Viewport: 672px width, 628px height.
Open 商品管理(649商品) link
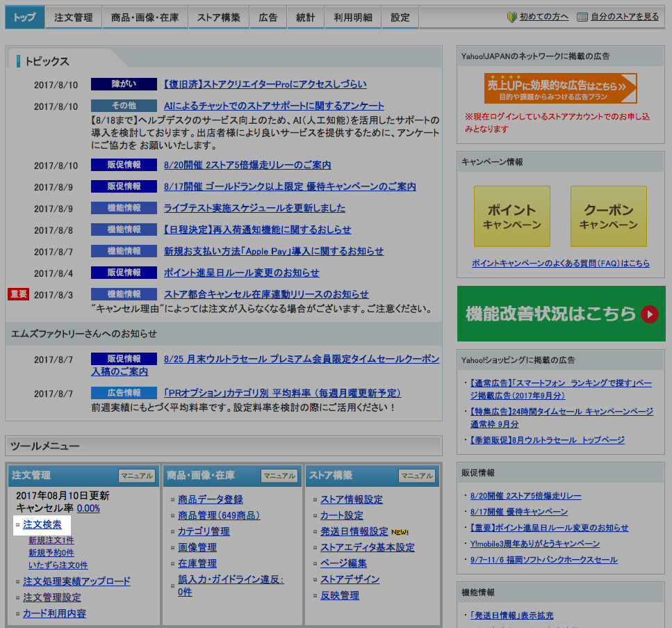219,515
